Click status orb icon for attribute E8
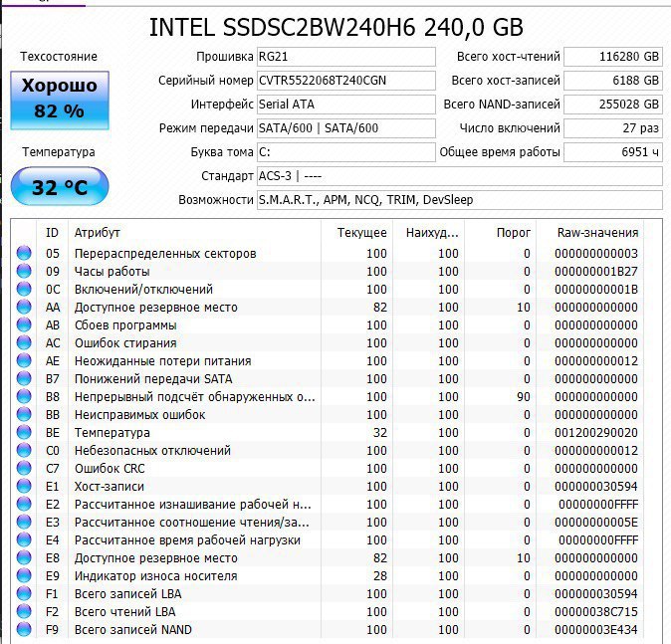Screen dimensions: 671x644 [x=24, y=558]
